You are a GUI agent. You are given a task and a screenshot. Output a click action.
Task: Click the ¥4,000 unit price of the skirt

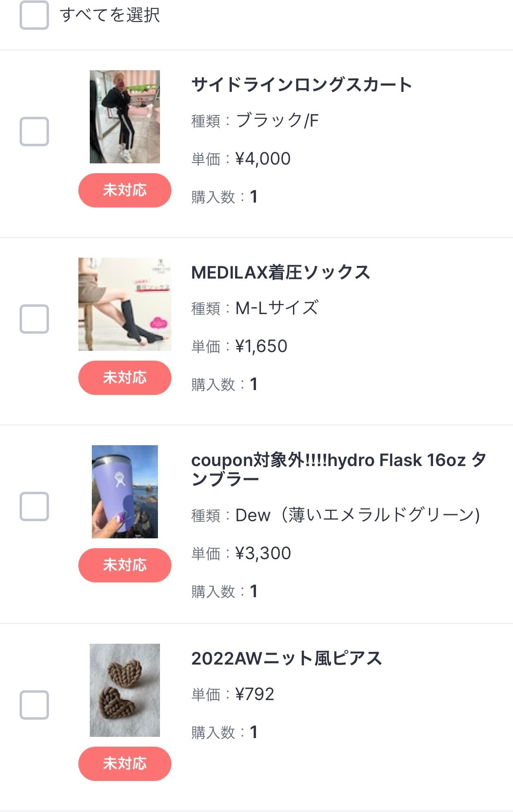click(263, 158)
